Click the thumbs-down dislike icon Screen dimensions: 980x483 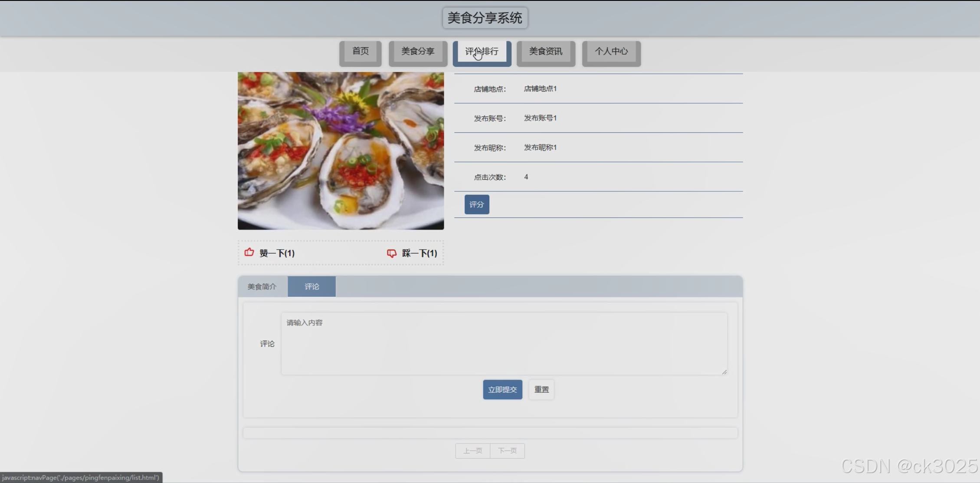point(391,253)
